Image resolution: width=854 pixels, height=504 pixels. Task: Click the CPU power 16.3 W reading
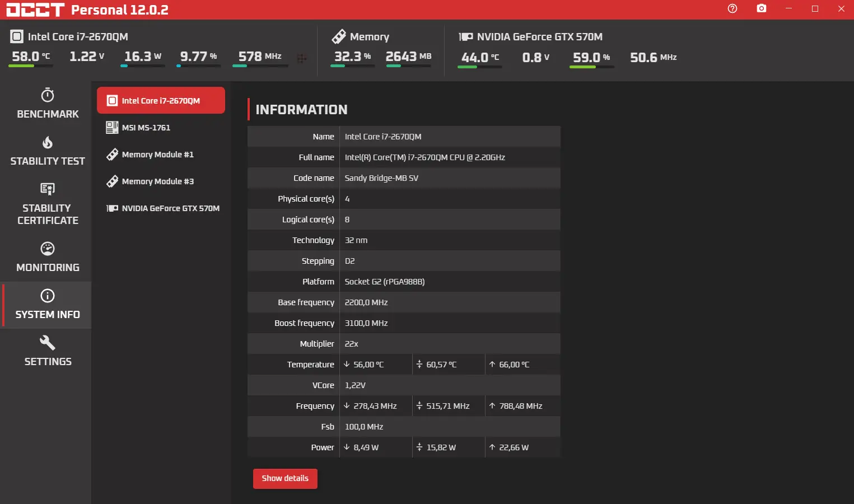coord(143,57)
